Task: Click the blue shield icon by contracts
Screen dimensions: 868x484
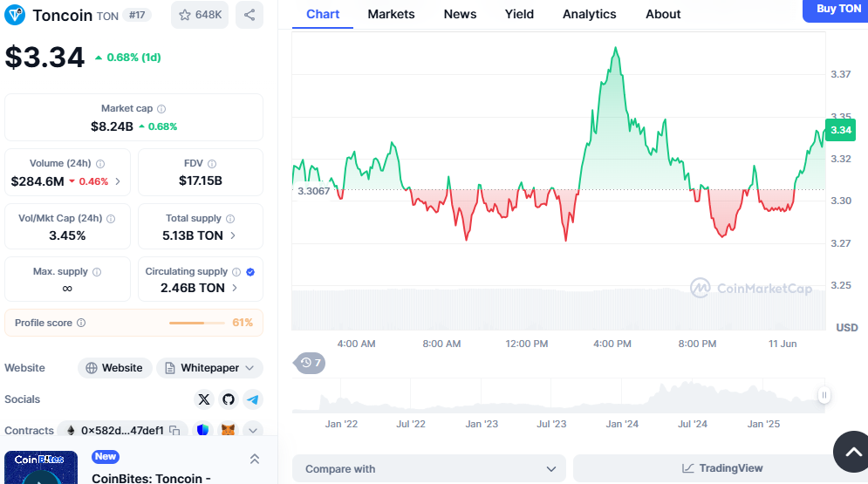Action: pyautogui.click(x=202, y=430)
